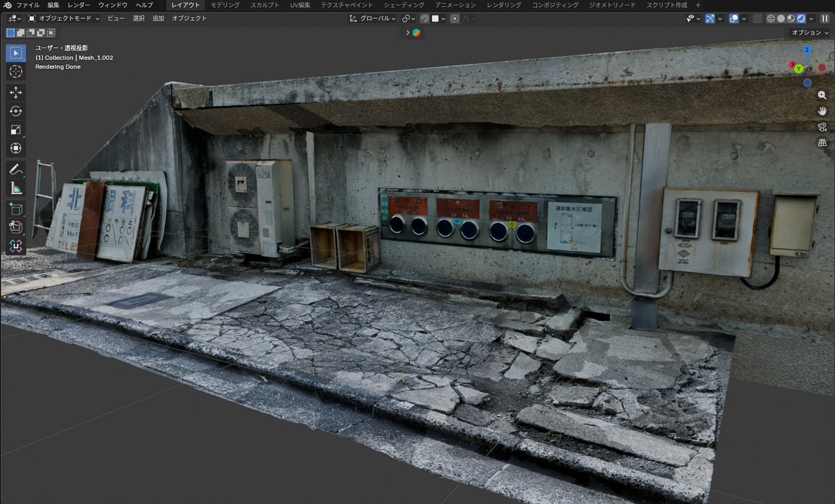Expand the shading options dropdown arrow

pyautogui.click(x=811, y=19)
